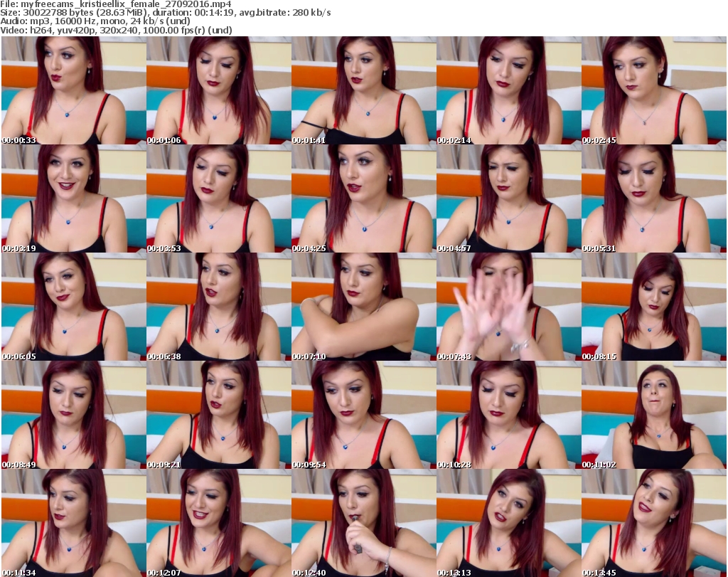This screenshot has height=577, width=728.
Task: Select the 00:10:28 thumbnail
Action: 508,415
